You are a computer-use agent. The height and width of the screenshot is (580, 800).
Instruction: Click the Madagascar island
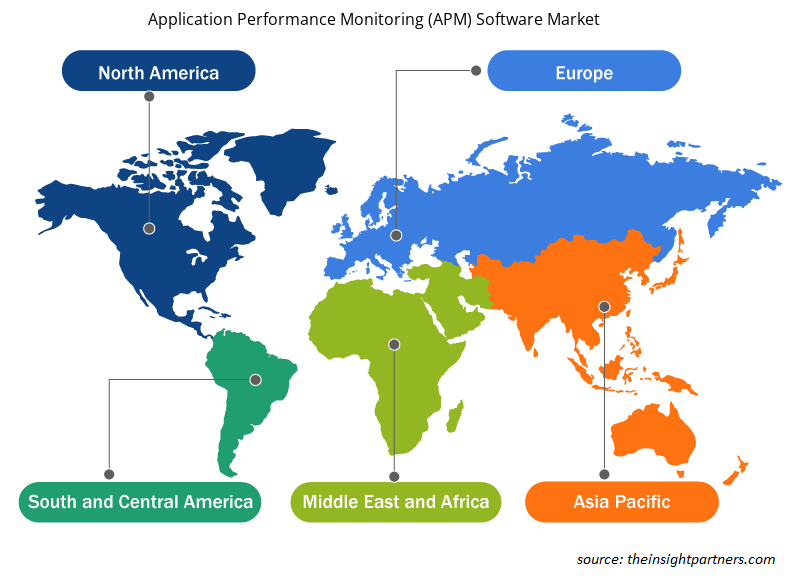click(455, 416)
